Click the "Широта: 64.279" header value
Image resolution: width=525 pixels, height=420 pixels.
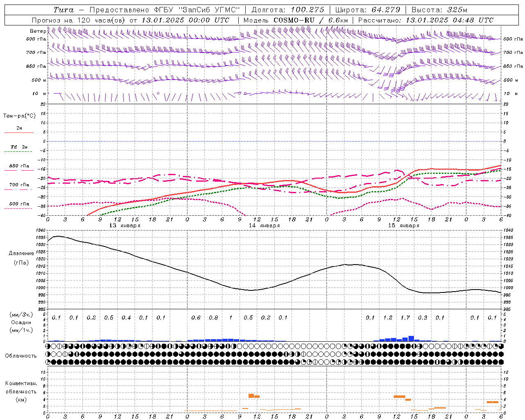[x=367, y=10]
